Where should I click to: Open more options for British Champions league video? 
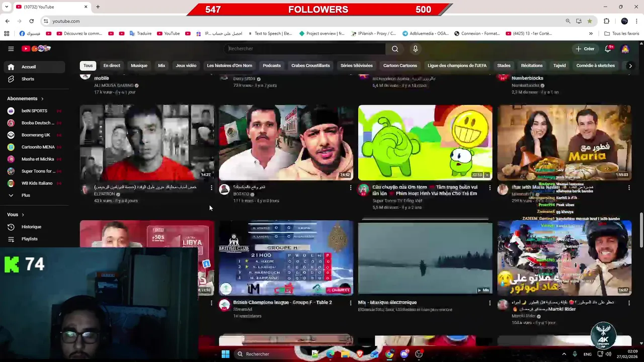click(351, 303)
